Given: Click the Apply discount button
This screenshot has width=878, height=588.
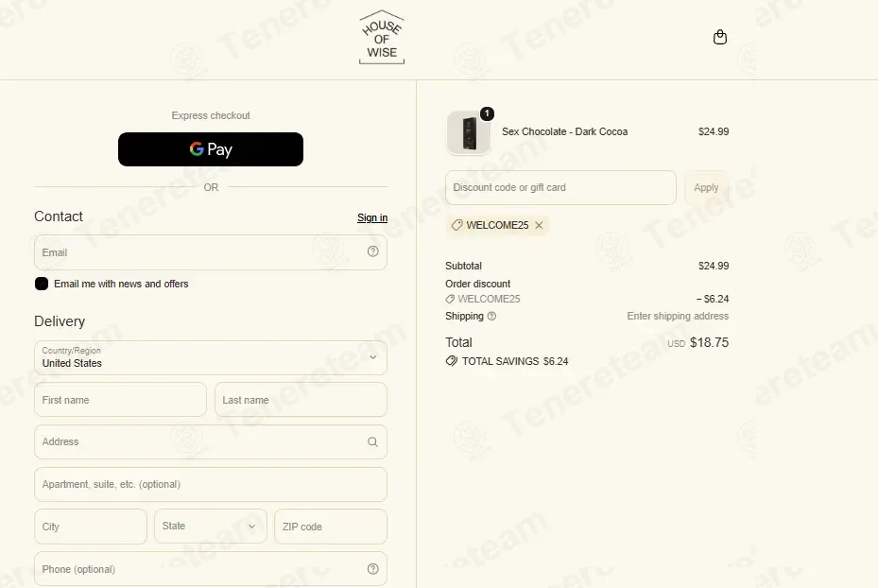Looking at the screenshot, I should (x=706, y=187).
